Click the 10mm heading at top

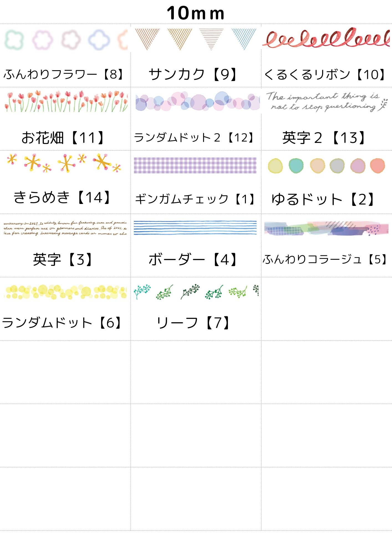(195, 13)
